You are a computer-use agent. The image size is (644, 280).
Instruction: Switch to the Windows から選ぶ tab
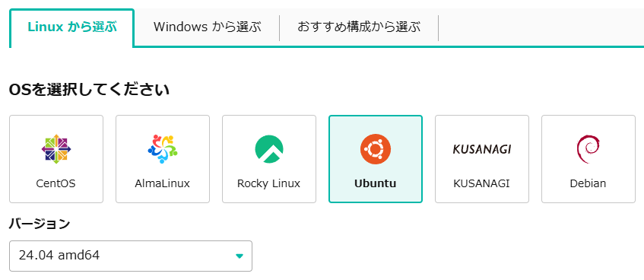click(x=207, y=27)
